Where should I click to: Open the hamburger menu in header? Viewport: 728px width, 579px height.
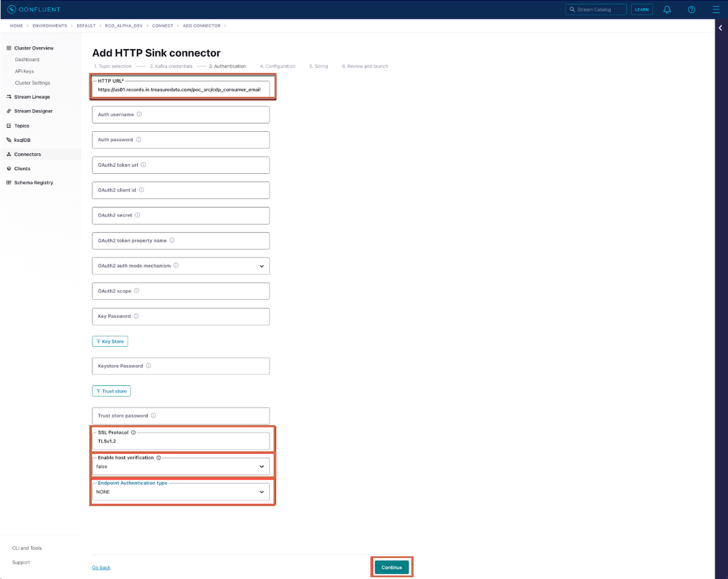click(x=716, y=9)
